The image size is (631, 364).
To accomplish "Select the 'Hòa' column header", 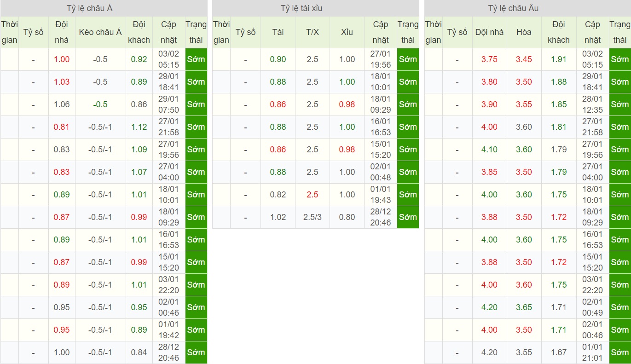I will (x=524, y=32).
